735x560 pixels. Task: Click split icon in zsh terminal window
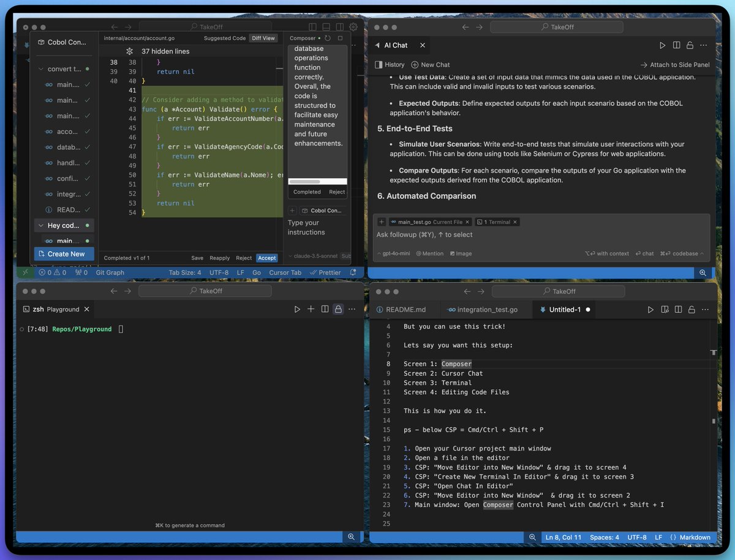click(x=325, y=310)
